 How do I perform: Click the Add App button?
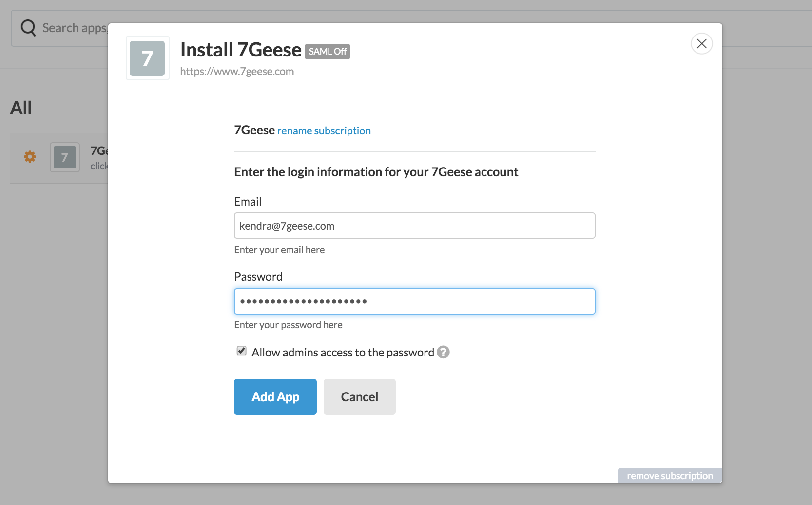[x=275, y=397]
